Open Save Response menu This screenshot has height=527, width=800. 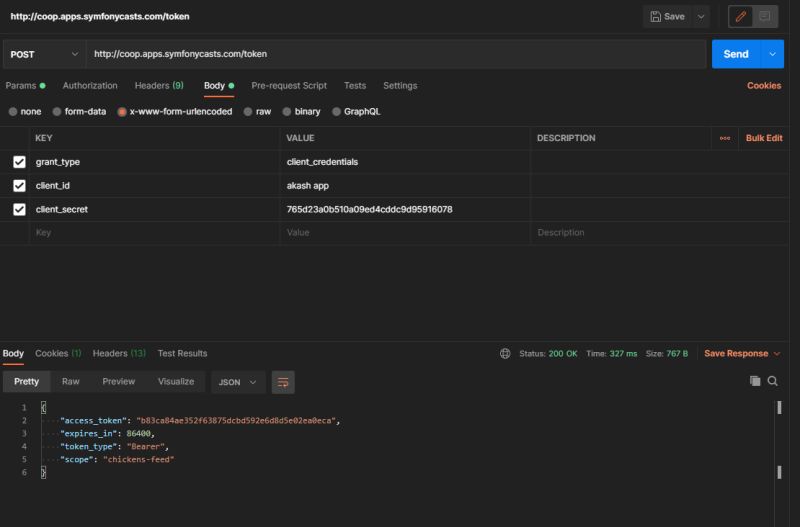742,354
